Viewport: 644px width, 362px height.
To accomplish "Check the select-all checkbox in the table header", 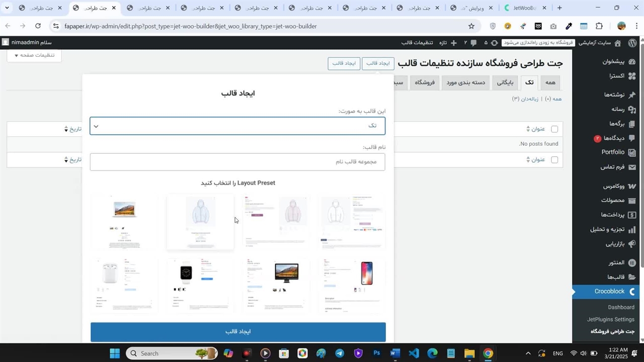I will (554, 129).
